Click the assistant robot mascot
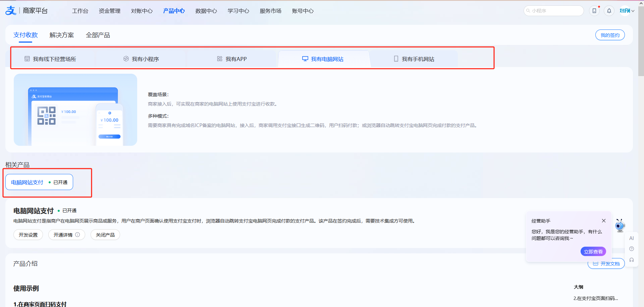 point(620,225)
